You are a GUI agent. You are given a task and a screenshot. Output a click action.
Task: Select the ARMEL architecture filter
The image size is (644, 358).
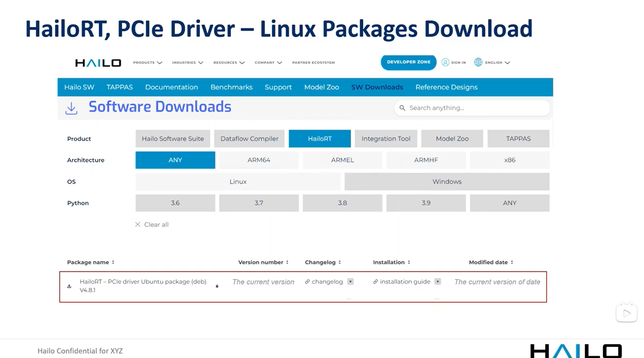point(342,160)
